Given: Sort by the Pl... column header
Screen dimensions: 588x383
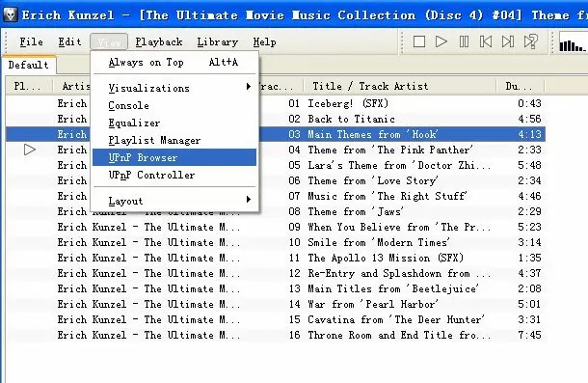Looking at the screenshot, I should 29,86.
